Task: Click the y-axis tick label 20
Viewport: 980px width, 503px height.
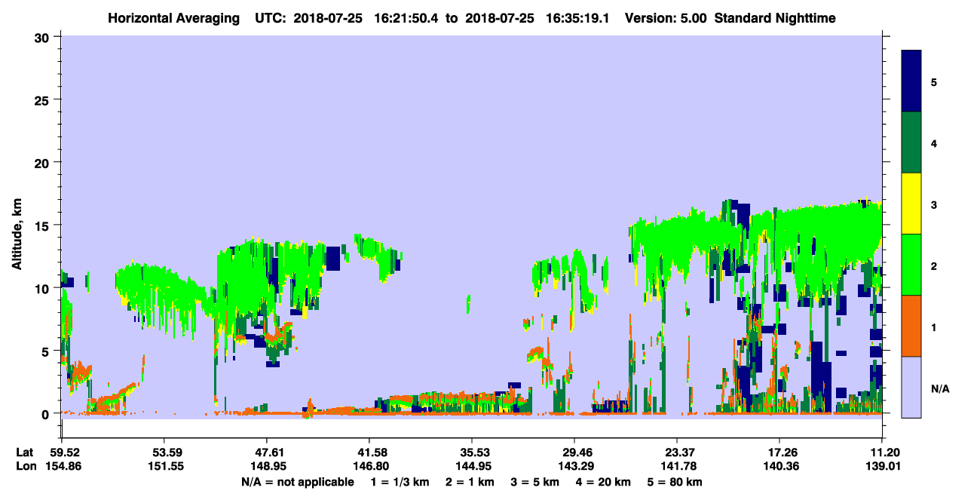Action: click(44, 162)
